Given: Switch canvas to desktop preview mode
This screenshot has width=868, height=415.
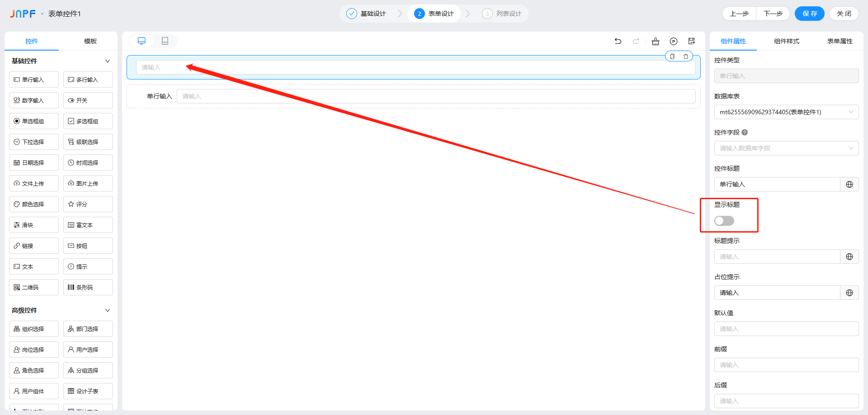Looking at the screenshot, I should (x=142, y=41).
